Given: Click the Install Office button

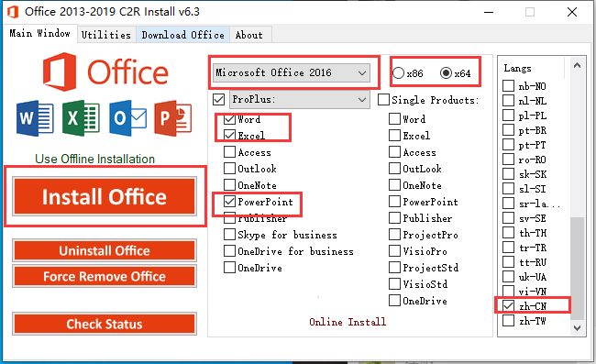Looking at the screenshot, I should pyautogui.click(x=105, y=196).
